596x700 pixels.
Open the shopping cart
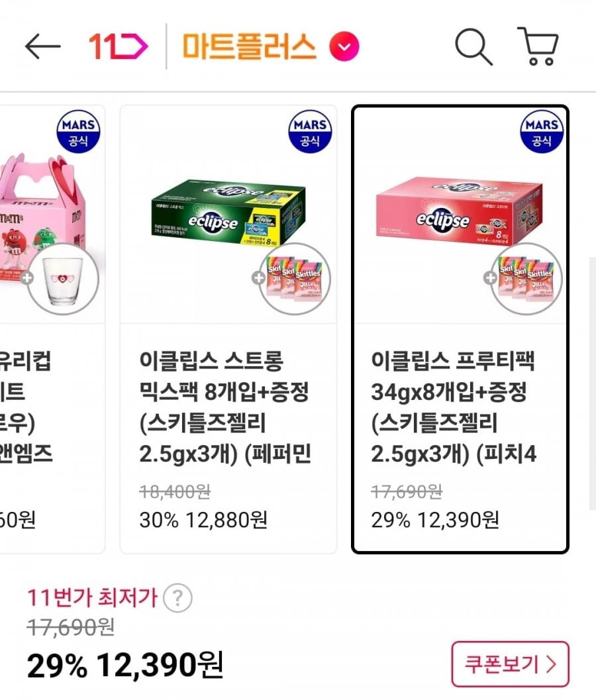537,46
